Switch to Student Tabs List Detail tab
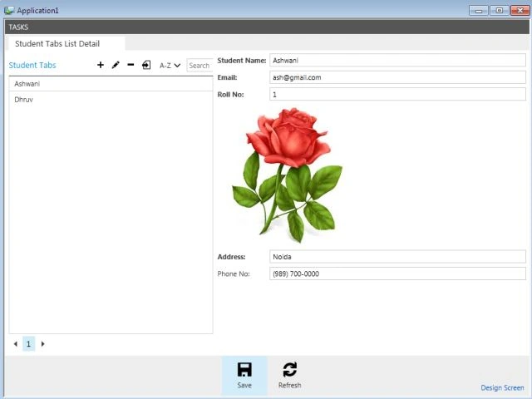 pyautogui.click(x=57, y=44)
